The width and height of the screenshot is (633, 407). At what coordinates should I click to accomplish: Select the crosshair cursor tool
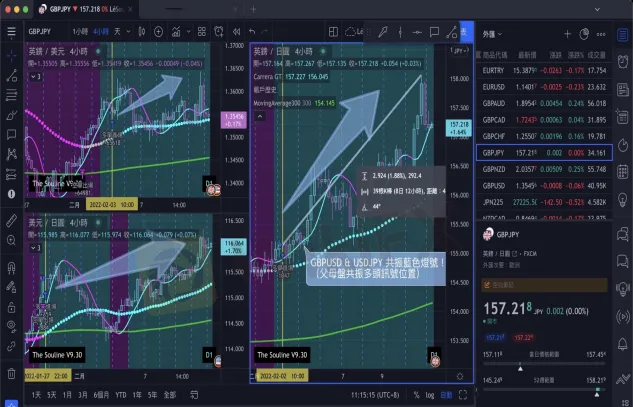point(11,56)
